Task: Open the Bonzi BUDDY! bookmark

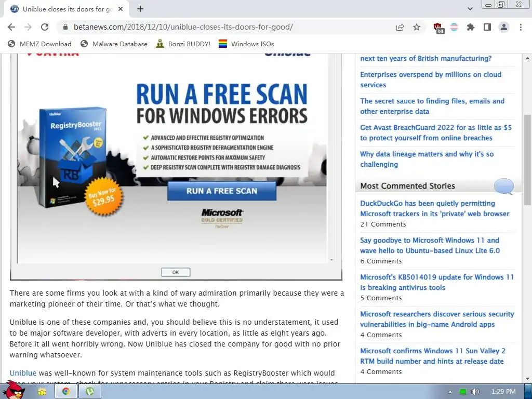Action: tap(183, 44)
